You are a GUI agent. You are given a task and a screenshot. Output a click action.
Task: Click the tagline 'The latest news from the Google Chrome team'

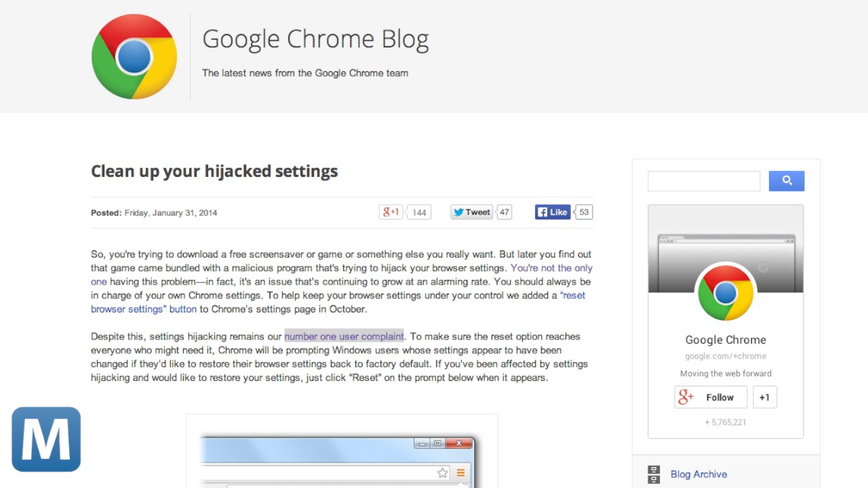(305, 73)
